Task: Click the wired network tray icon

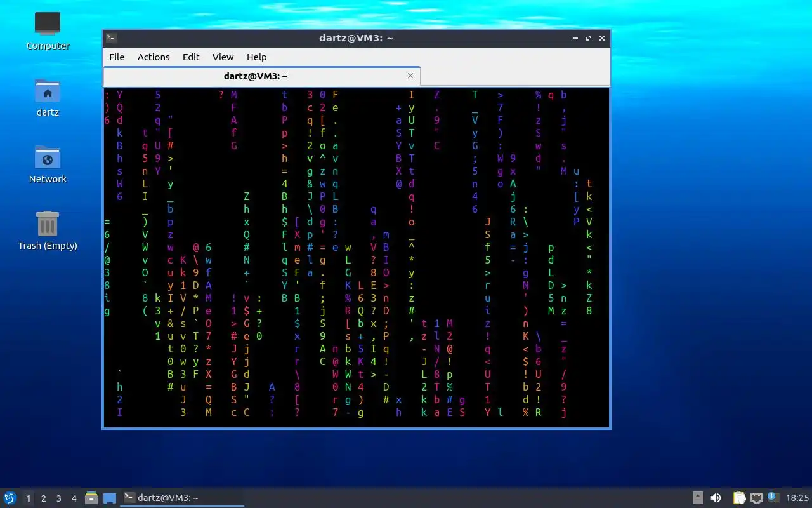Action: (756, 498)
